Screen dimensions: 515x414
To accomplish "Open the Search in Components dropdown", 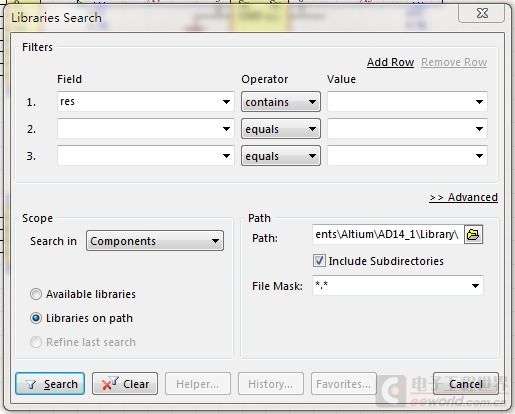I will pos(155,241).
